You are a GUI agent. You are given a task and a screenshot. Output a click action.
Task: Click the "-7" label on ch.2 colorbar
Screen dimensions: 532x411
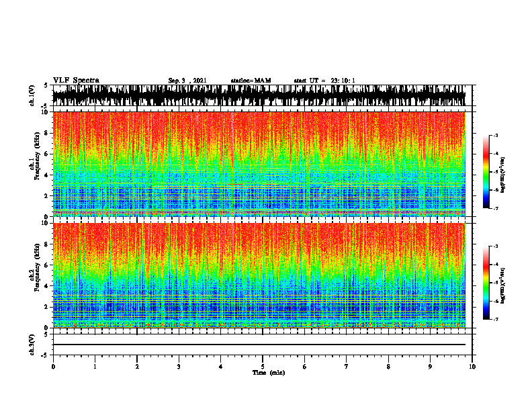point(496,319)
